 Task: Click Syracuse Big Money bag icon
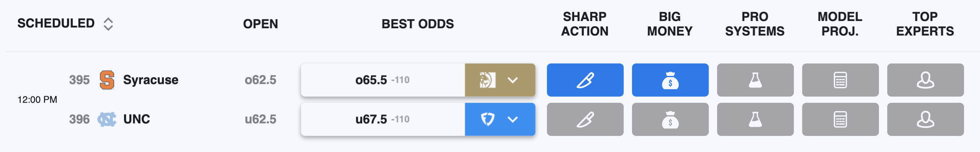coord(670,80)
